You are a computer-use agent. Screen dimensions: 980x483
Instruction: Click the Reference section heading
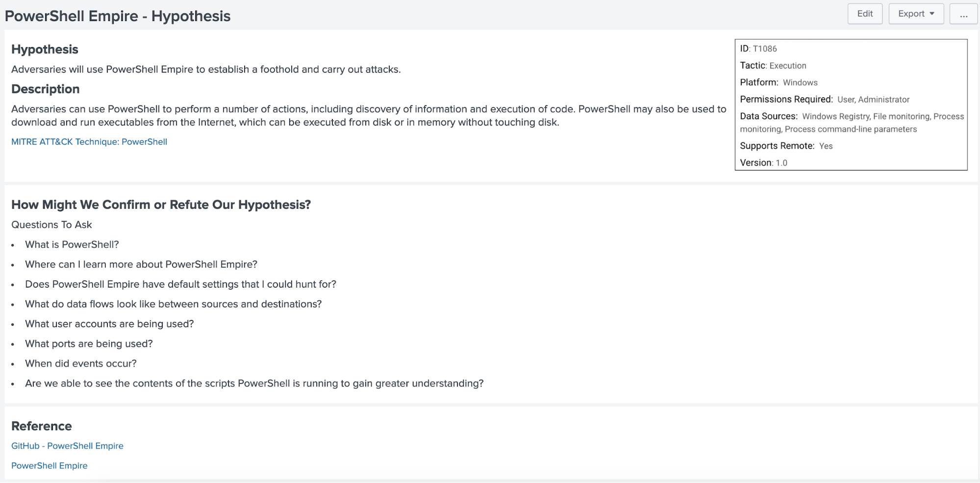click(x=42, y=426)
